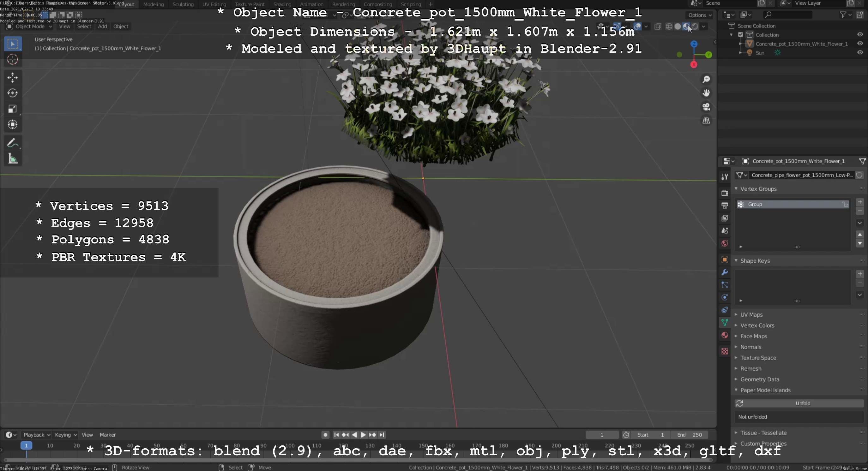This screenshot has height=471, width=868.
Task: Open the Texture properties checker tab
Action: tap(725, 351)
